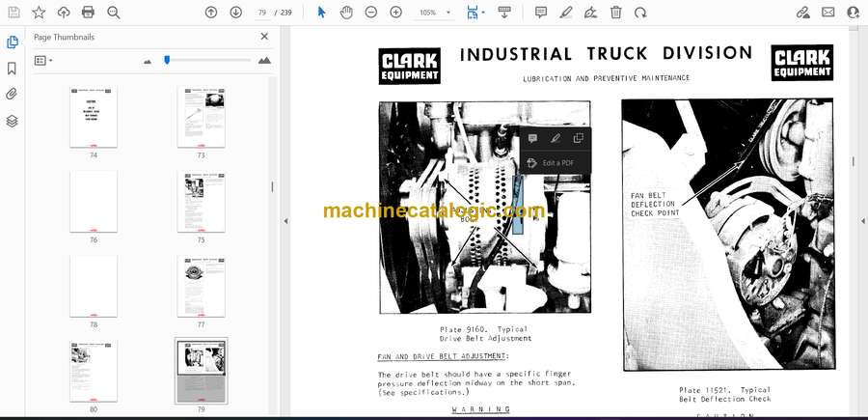Screen dimensions: 868x420
Task: Zoom in with the plus circle
Action: pos(395,13)
